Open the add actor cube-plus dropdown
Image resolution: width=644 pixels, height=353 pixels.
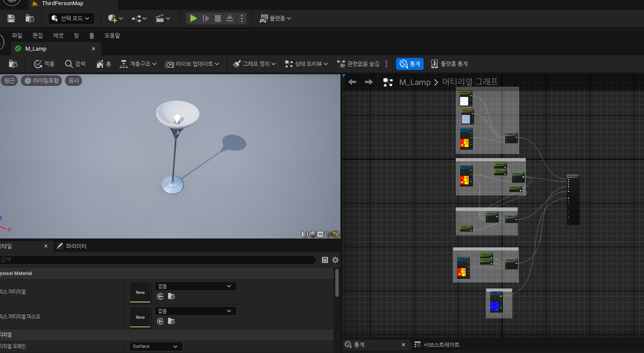115,18
